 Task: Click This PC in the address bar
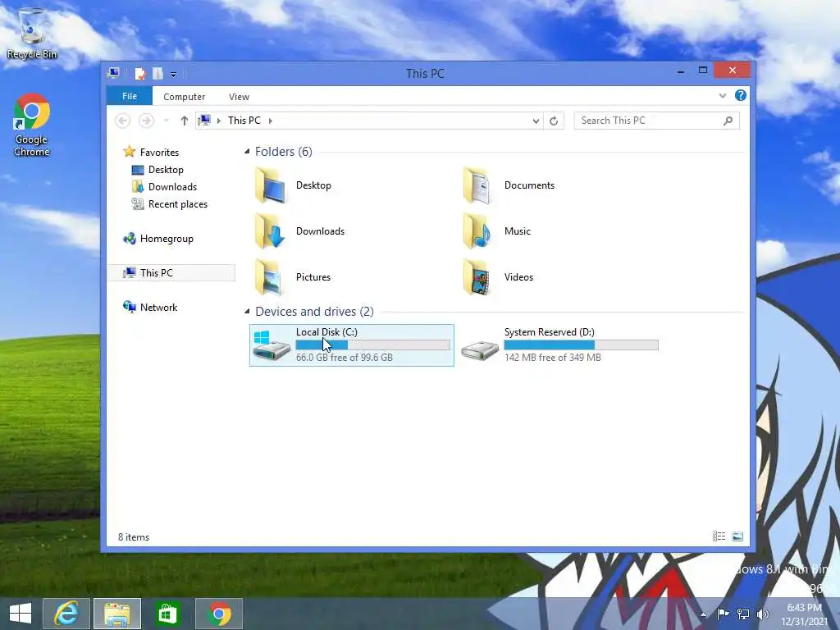click(244, 121)
